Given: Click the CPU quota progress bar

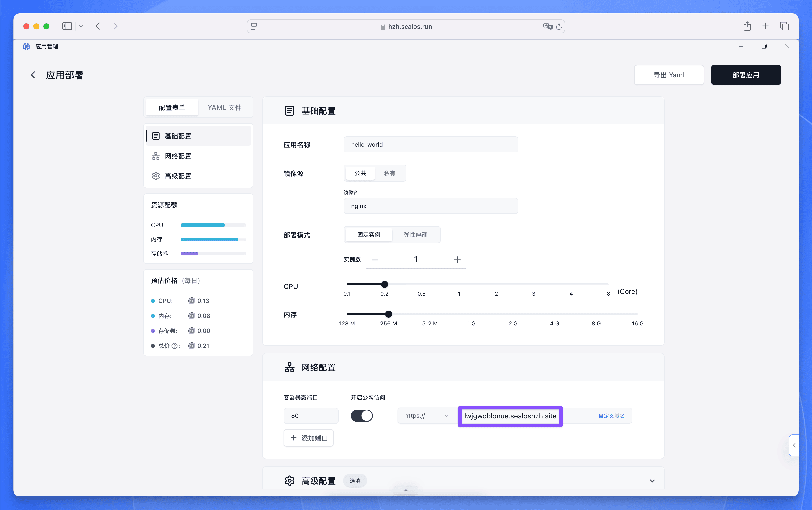Looking at the screenshot, I should pos(213,225).
